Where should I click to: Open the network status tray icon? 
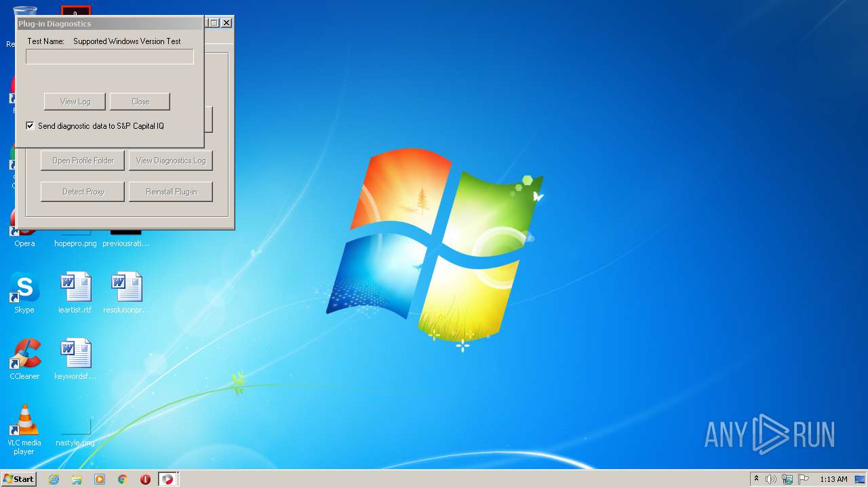(x=787, y=479)
